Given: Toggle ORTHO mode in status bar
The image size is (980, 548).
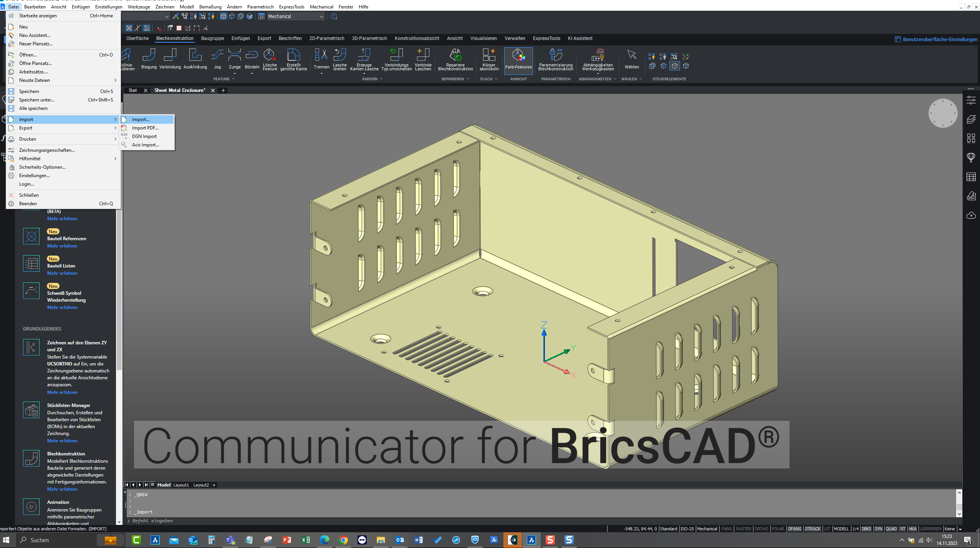Looking at the screenshot, I should [x=761, y=529].
